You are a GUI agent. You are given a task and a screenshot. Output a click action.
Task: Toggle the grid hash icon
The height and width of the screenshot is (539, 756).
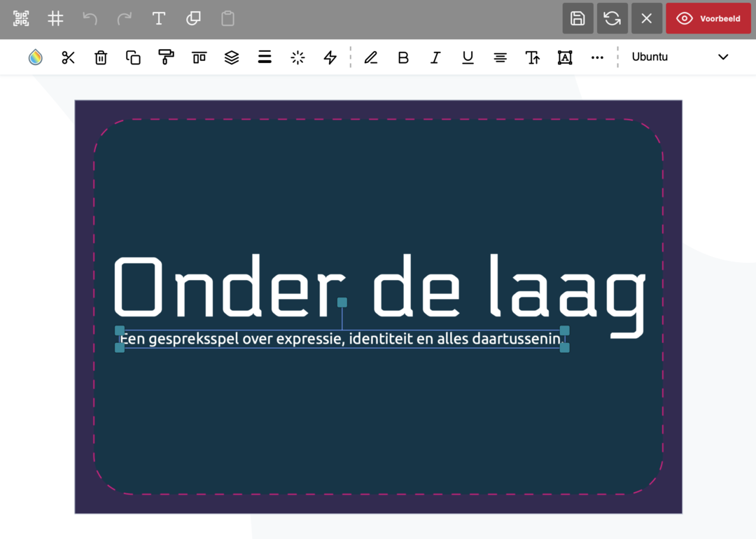click(x=55, y=19)
